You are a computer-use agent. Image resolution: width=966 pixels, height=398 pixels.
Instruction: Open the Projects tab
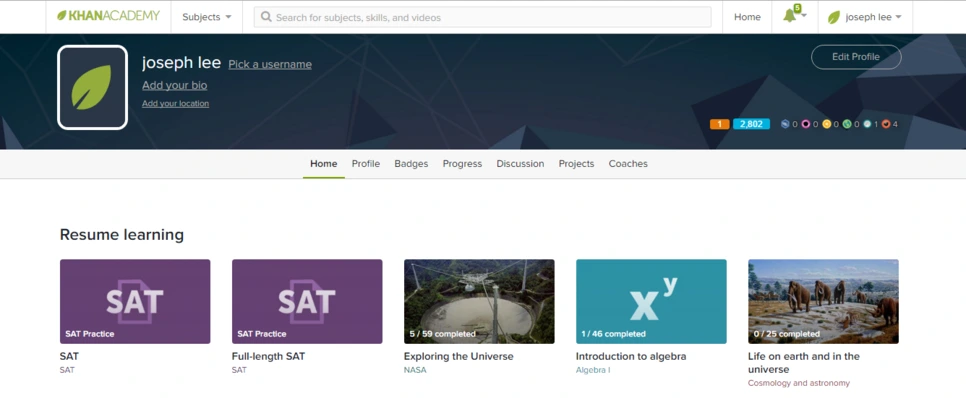point(577,164)
